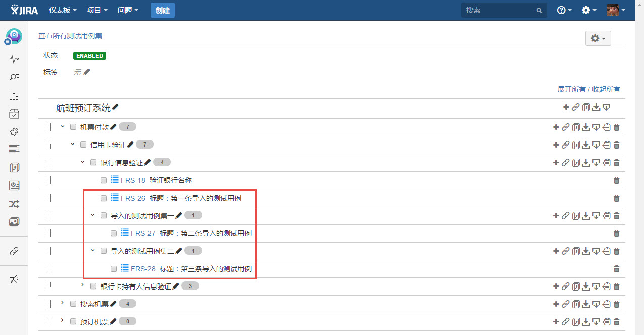644x335 pixels.
Task: Open the 项目 menu
Action: click(97, 10)
